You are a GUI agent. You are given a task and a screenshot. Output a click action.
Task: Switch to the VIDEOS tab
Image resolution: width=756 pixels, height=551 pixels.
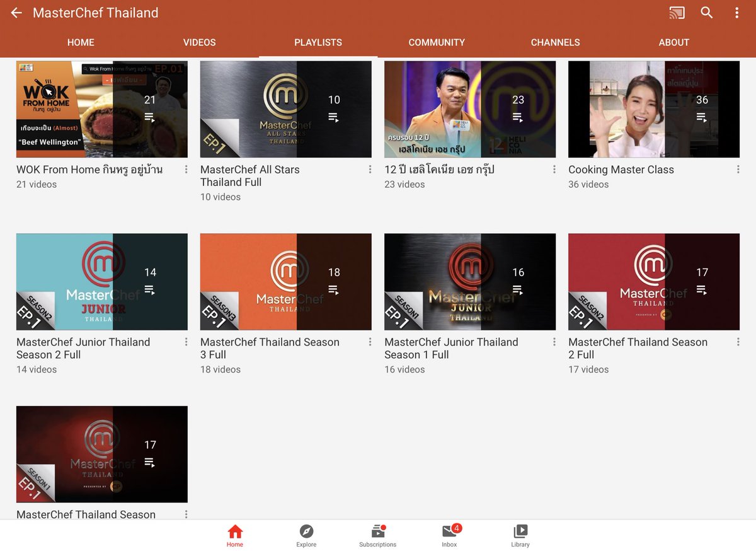pos(199,42)
